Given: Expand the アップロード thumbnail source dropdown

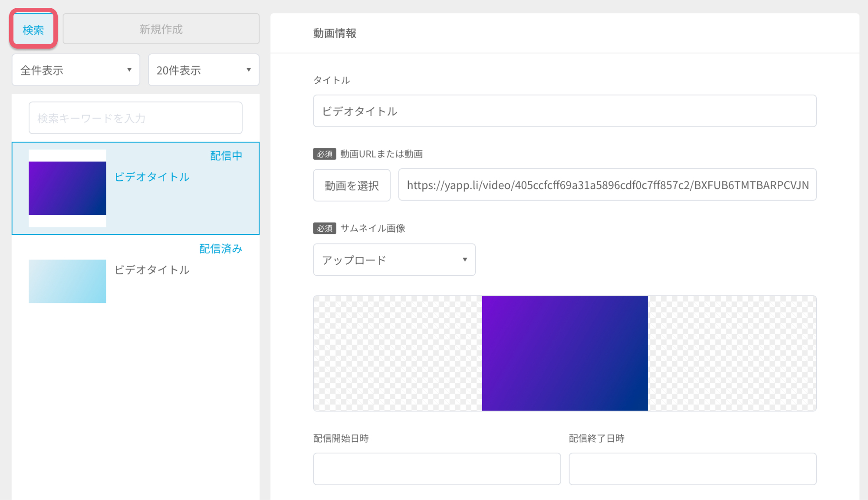Looking at the screenshot, I should click(x=394, y=260).
